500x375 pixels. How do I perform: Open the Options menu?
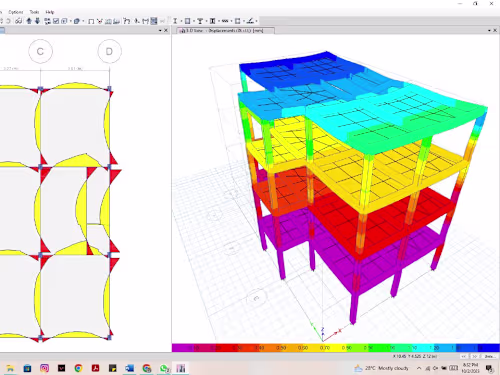click(x=16, y=12)
